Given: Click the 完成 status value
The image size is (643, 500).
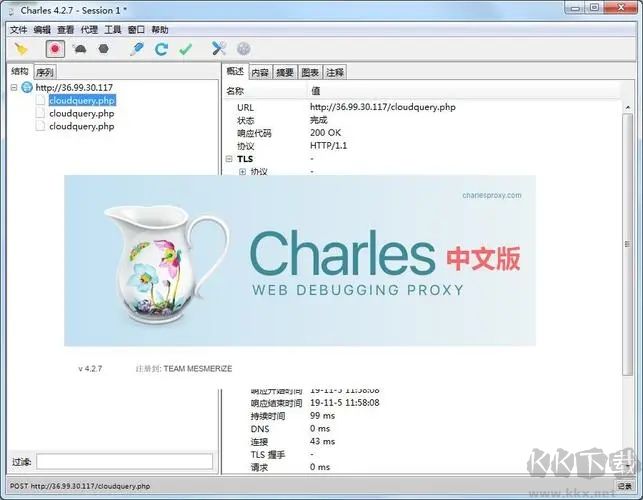Looking at the screenshot, I should pyautogui.click(x=319, y=120).
